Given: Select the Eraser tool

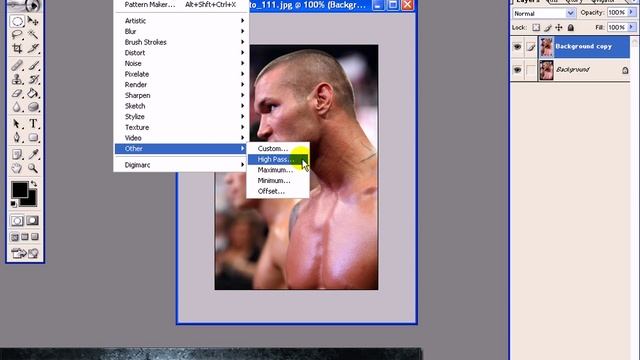Looking at the screenshot, I should click(17, 93).
